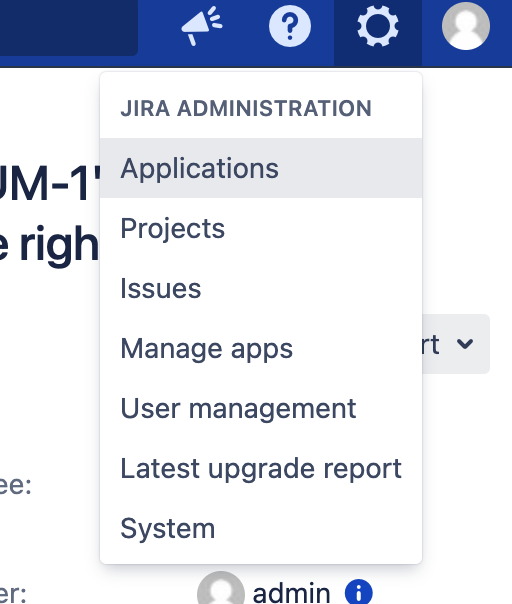View the Latest upgrade report
Image resolution: width=512 pixels, height=604 pixels.
click(x=261, y=468)
